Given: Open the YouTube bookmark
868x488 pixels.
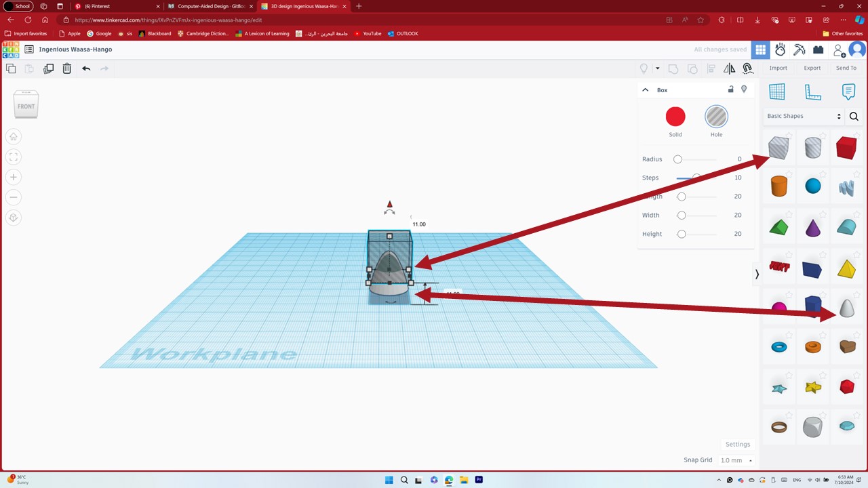Looking at the screenshot, I should [x=368, y=33].
